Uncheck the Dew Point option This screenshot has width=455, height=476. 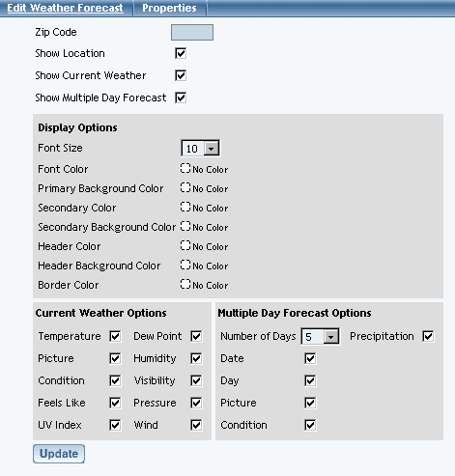[x=196, y=336]
